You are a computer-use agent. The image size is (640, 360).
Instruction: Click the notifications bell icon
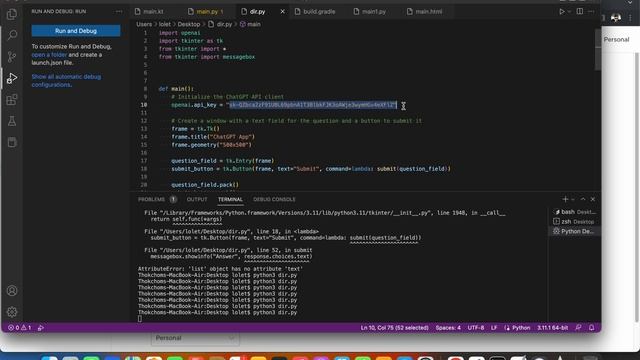tap(591, 327)
